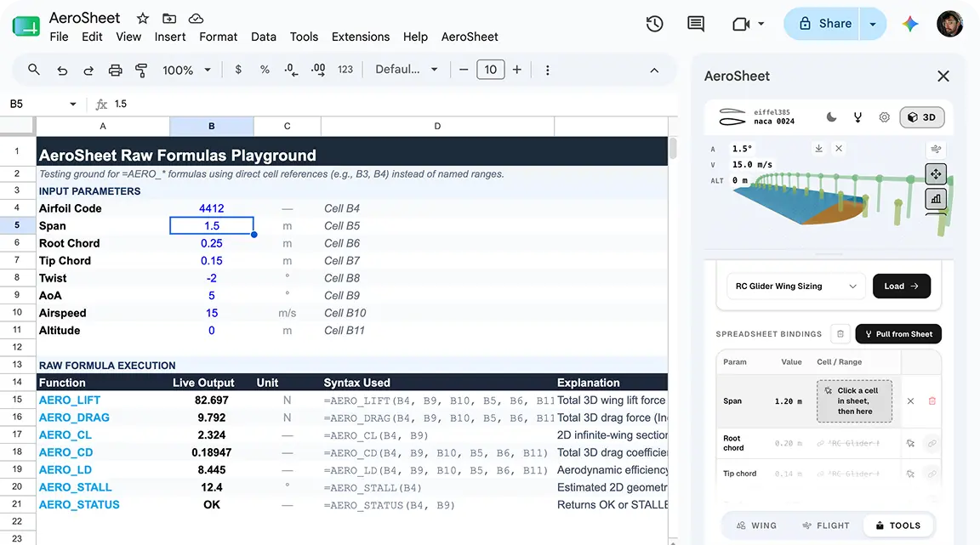The image size is (980, 545).
Task: Download the 3D wing view
Action: pyautogui.click(x=818, y=148)
